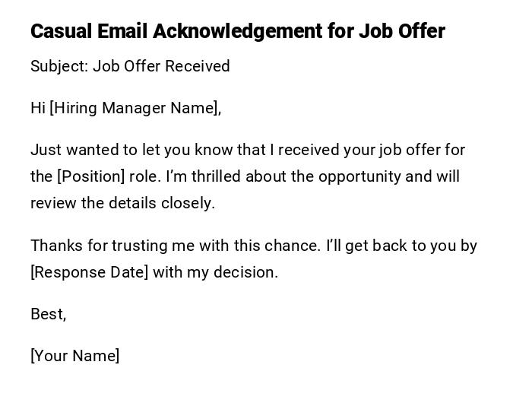Viewport: 532px width, 403px height.
Task: Click the 'Subject: Job Offer Received' line
Action: pos(130,66)
